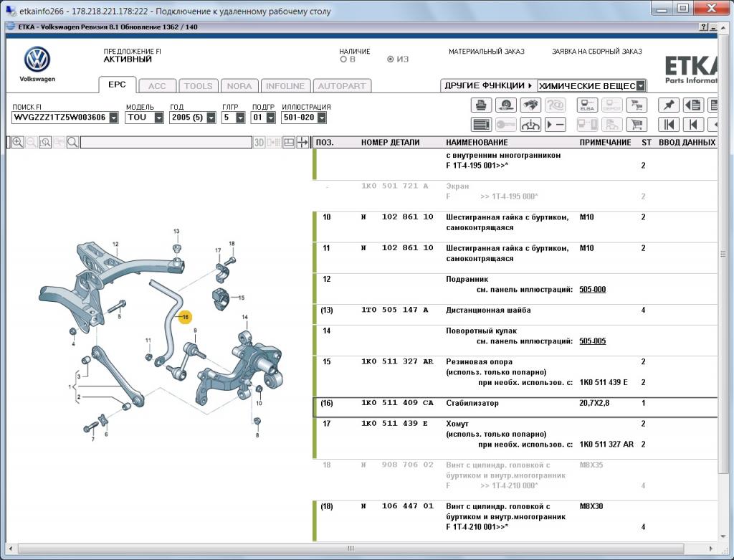Click the НАИМЕНОВАНИЕ column header
This screenshot has width=734, height=560.
477,143
